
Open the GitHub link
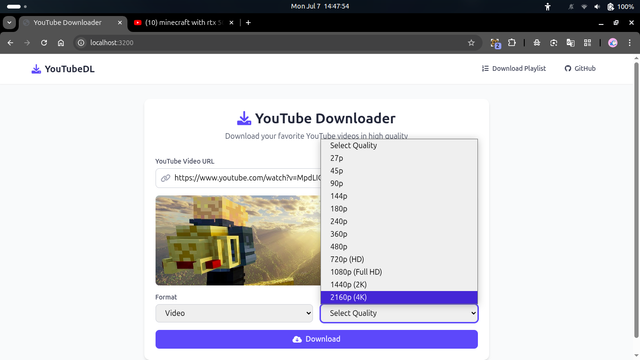point(580,69)
